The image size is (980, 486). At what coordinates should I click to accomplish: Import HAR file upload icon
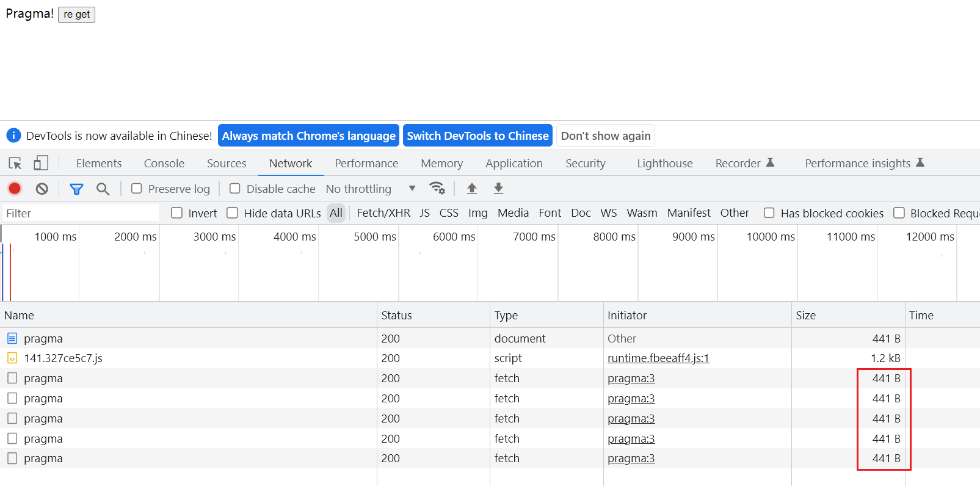pyautogui.click(x=471, y=188)
